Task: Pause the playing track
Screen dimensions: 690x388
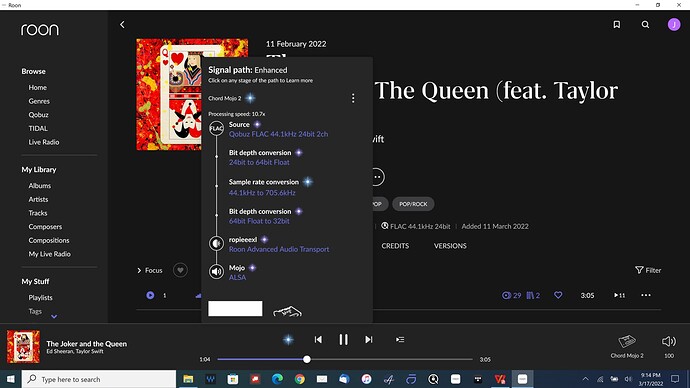Action: [343, 340]
